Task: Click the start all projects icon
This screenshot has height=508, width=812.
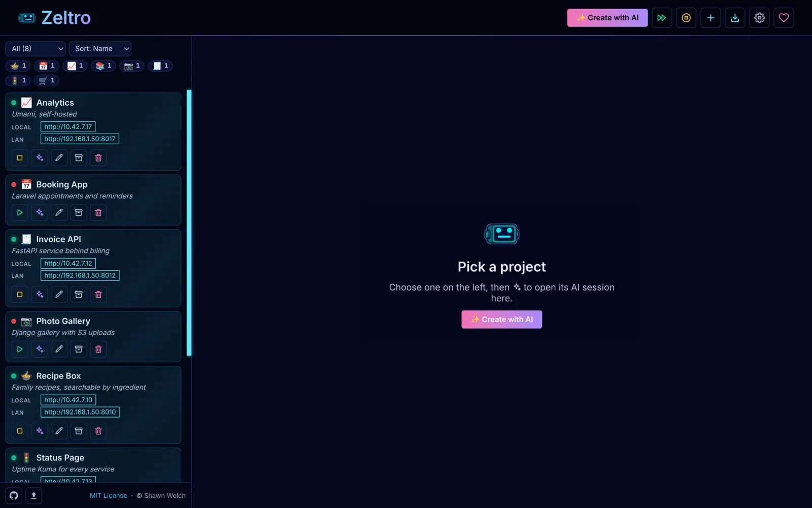Action: click(662, 18)
